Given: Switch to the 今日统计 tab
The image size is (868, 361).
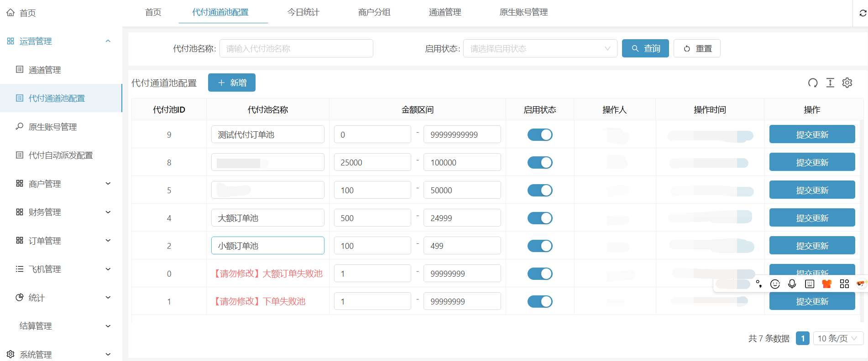Looking at the screenshot, I should (303, 12).
